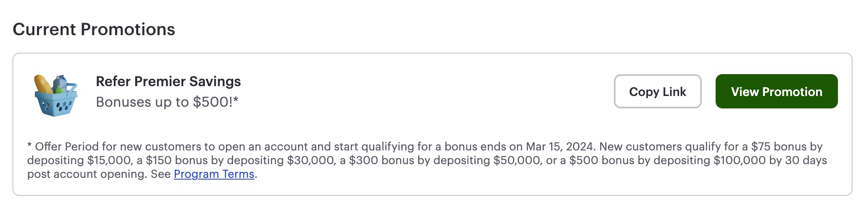
Task: Click the grocery basket promotion icon
Action: [56, 95]
